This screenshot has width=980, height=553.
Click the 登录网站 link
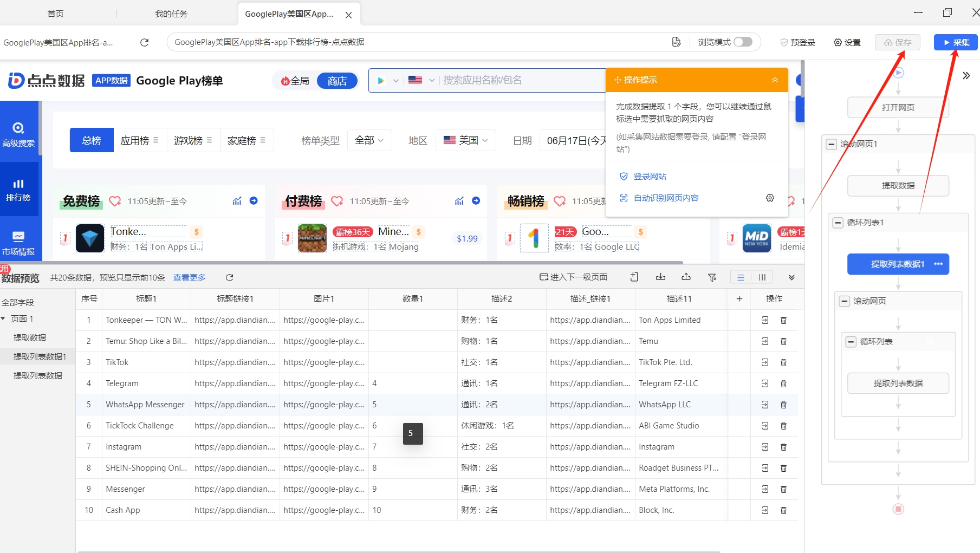tap(650, 177)
